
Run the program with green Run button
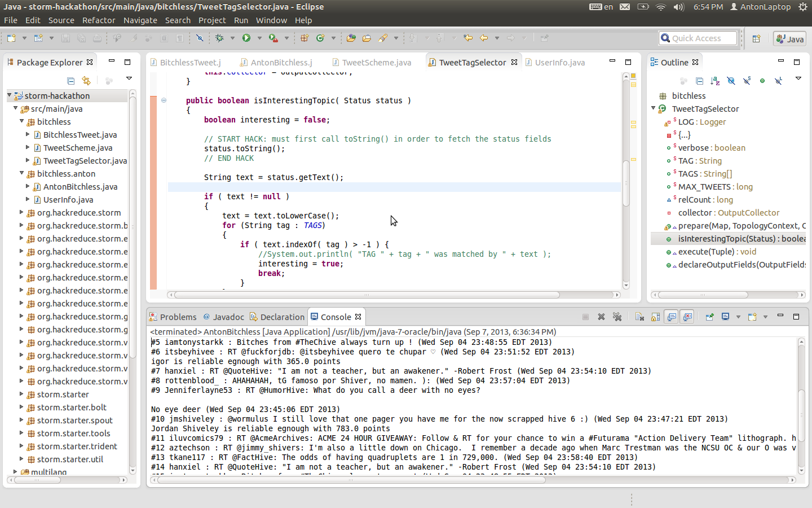246,38
